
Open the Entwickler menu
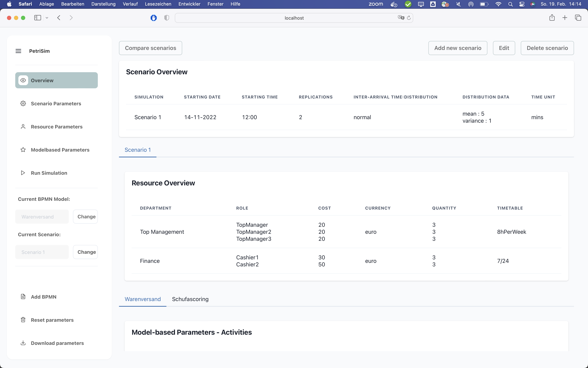[189, 4]
